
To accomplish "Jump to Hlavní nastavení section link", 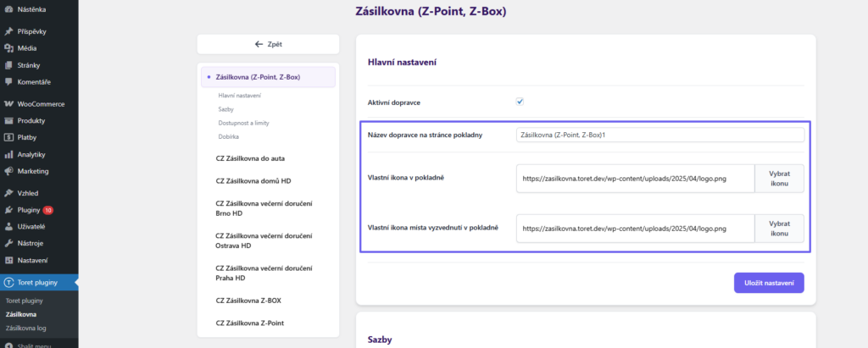I will click(x=240, y=96).
